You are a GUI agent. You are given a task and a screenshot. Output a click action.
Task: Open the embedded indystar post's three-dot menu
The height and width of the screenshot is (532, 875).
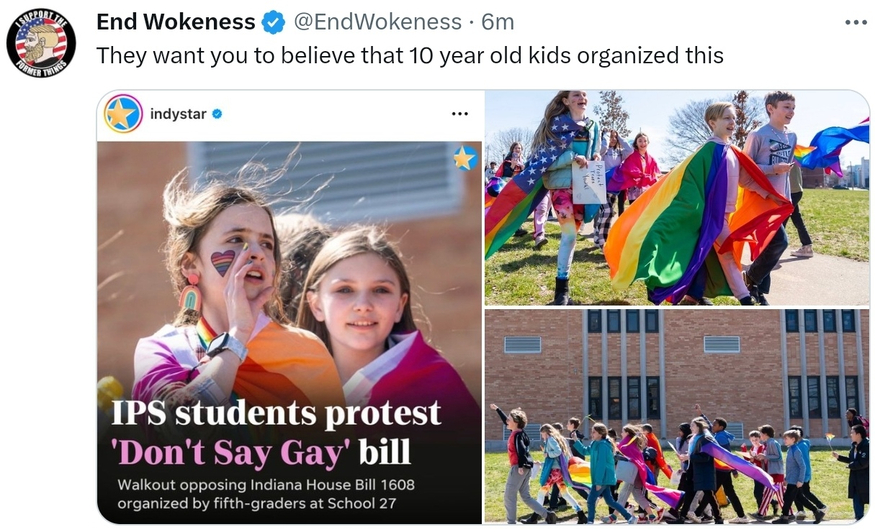point(460,114)
